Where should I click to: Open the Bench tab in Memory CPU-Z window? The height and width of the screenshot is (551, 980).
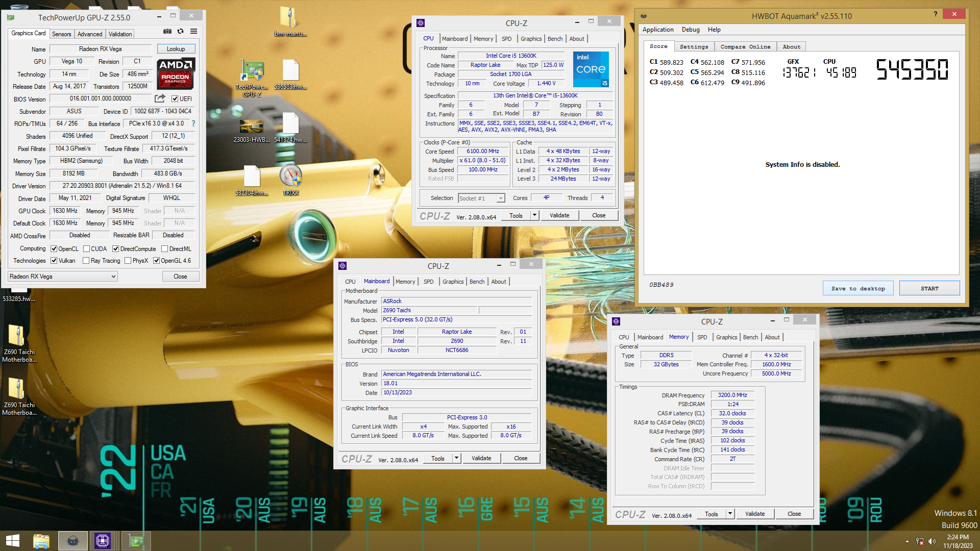[750, 337]
